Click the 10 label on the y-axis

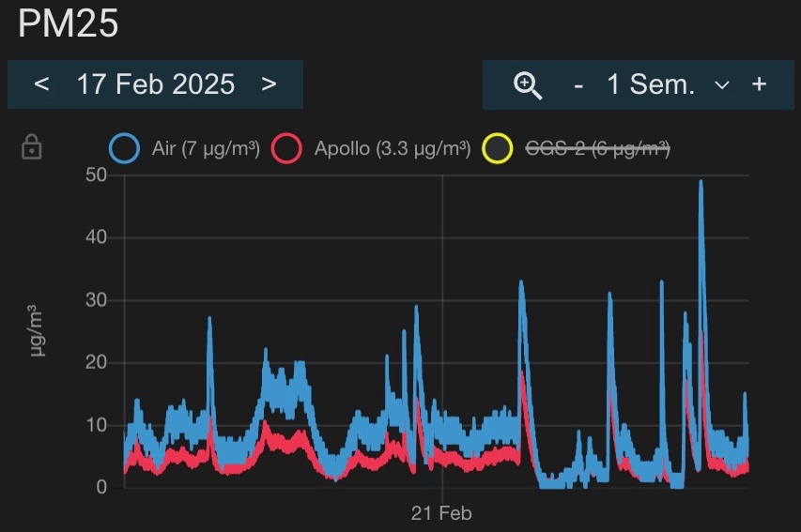click(x=96, y=425)
